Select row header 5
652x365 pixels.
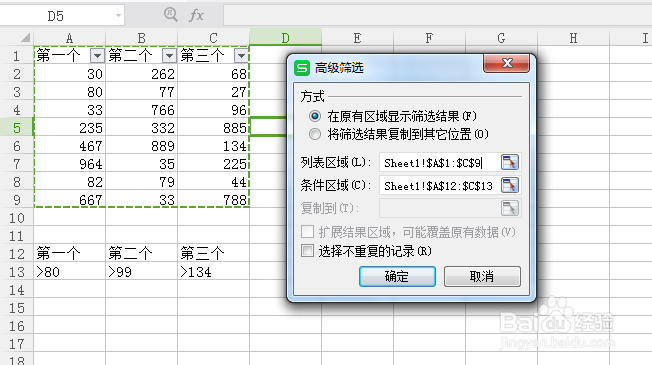(x=17, y=127)
